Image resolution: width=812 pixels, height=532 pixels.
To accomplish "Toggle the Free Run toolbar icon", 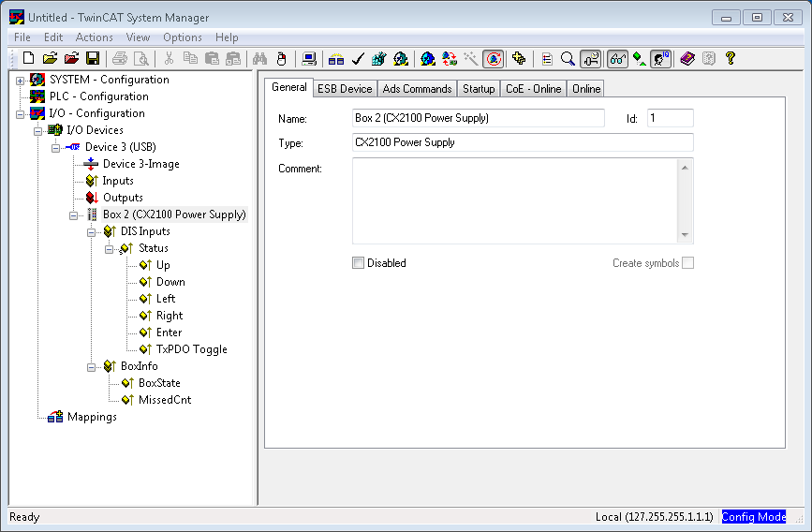I will tap(494, 58).
